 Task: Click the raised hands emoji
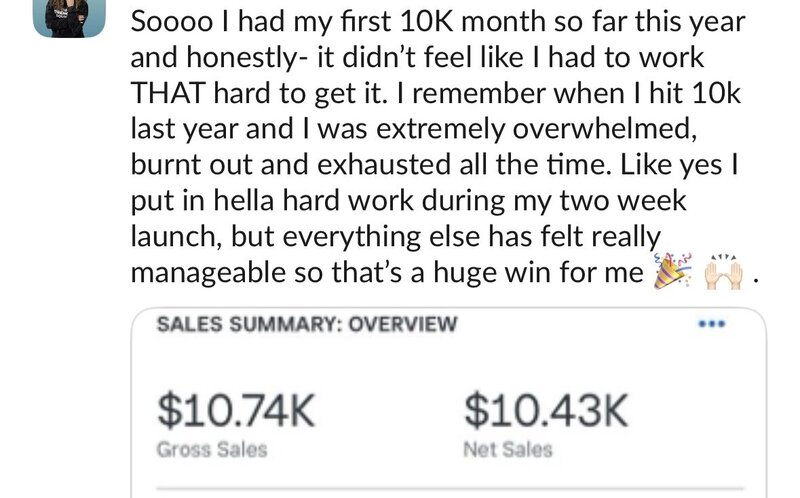723,272
